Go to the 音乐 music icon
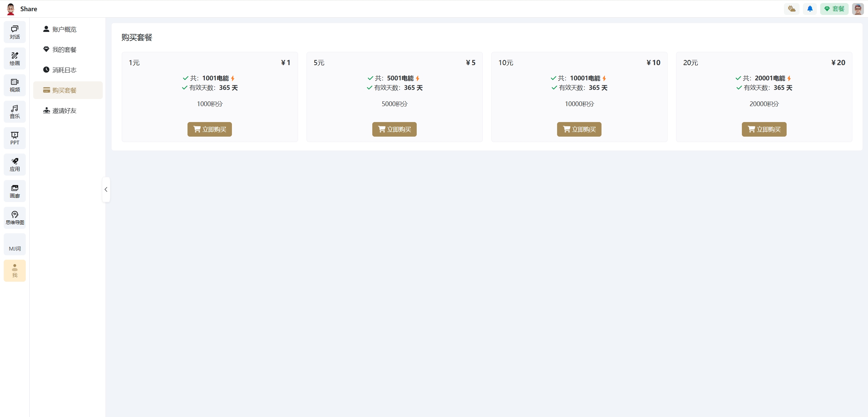The image size is (868, 417). pyautogui.click(x=15, y=112)
